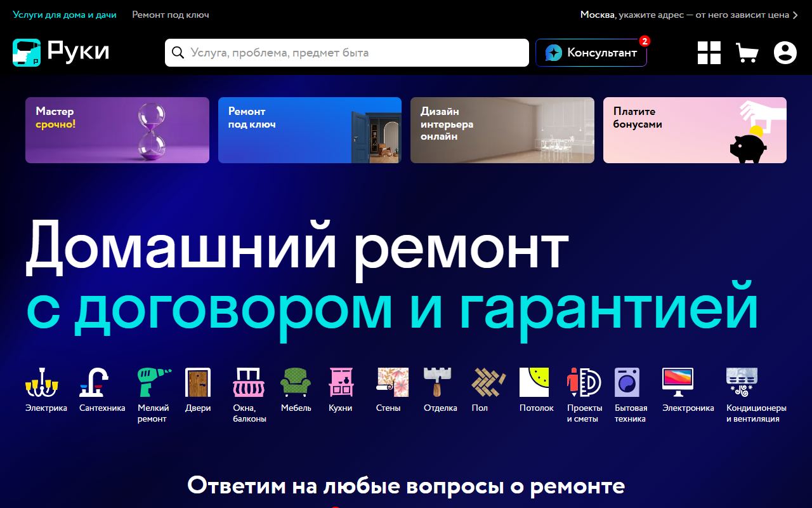Screen dimensions: 812x508
Task: Switch to Услуги для дома и дачи
Action: point(65,15)
